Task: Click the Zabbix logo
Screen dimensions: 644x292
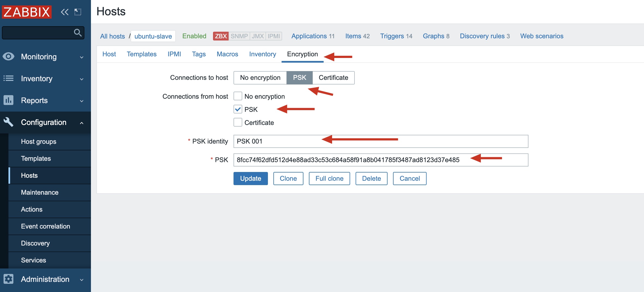Action: [27, 12]
